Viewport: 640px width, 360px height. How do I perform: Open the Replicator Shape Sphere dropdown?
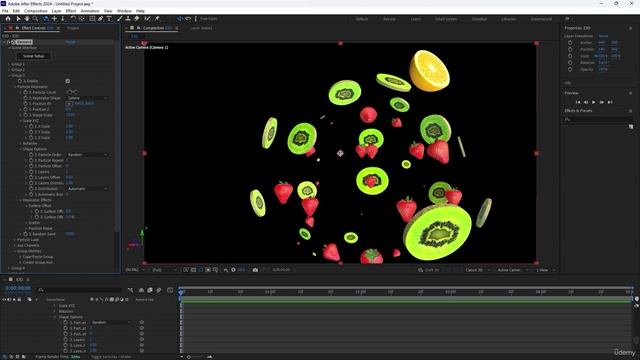[x=87, y=98]
